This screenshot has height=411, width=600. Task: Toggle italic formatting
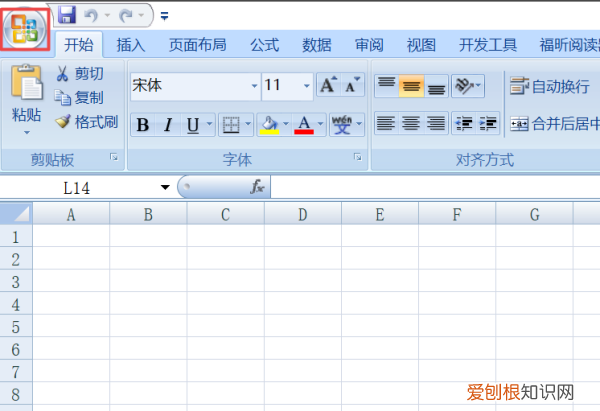click(168, 124)
